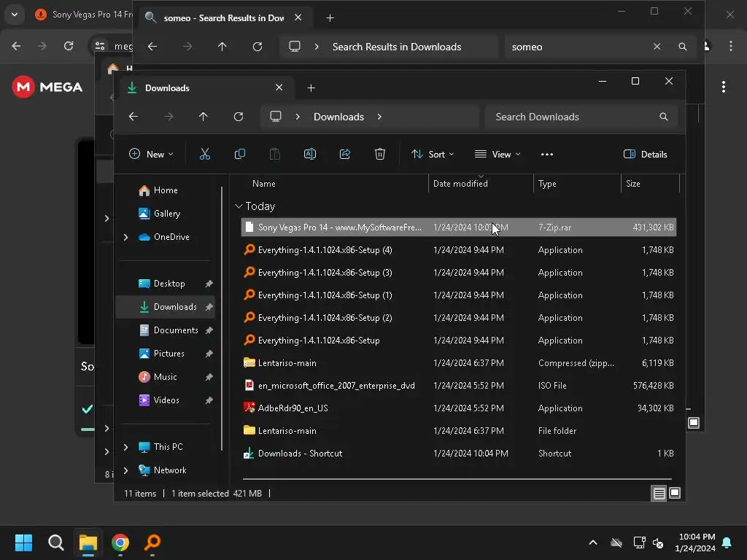Image resolution: width=747 pixels, height=560 pixels.
Task: Switch to large thumbnails view icon in status bar
Action: 675,494
